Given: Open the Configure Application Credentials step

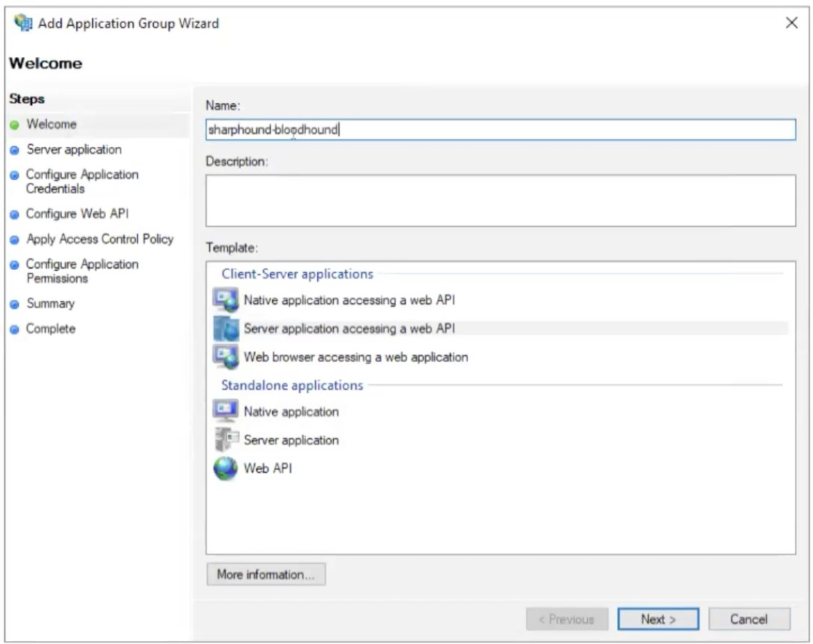Looking at the screenshot, I should [x=82, y=181].
